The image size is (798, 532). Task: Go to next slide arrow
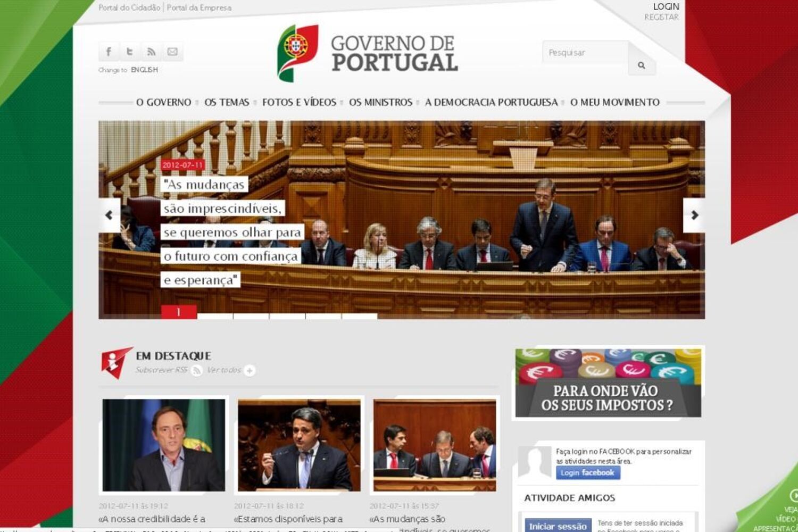pos(694,215)
